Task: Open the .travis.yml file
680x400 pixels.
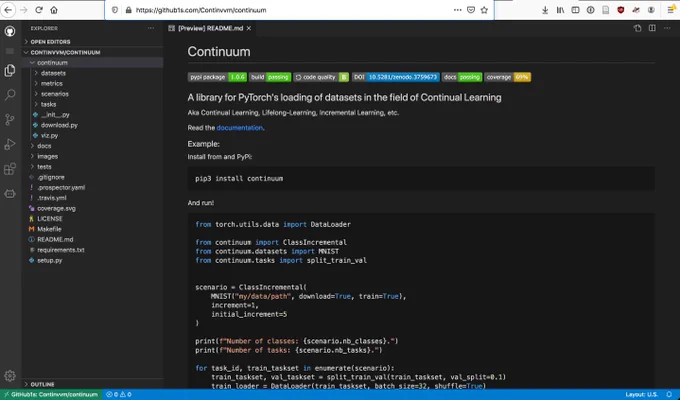Action: (x=92, y=198)
